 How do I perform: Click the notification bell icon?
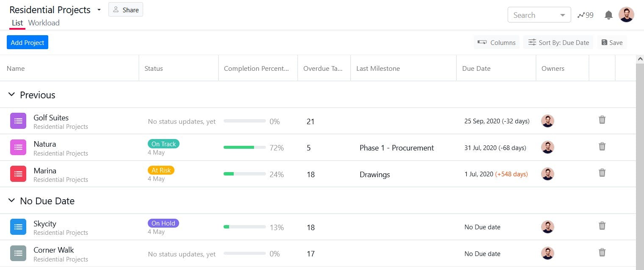[x=608, y=15]
